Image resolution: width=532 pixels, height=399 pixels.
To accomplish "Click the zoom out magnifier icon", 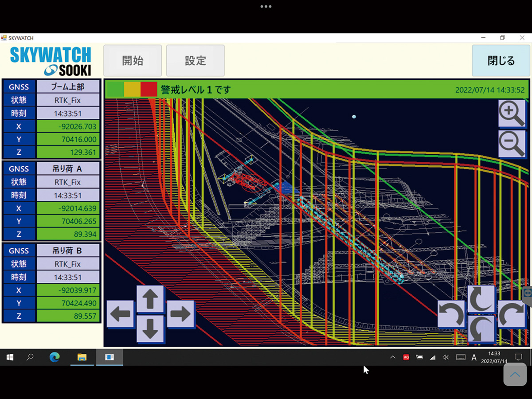I will click(512, 144).
